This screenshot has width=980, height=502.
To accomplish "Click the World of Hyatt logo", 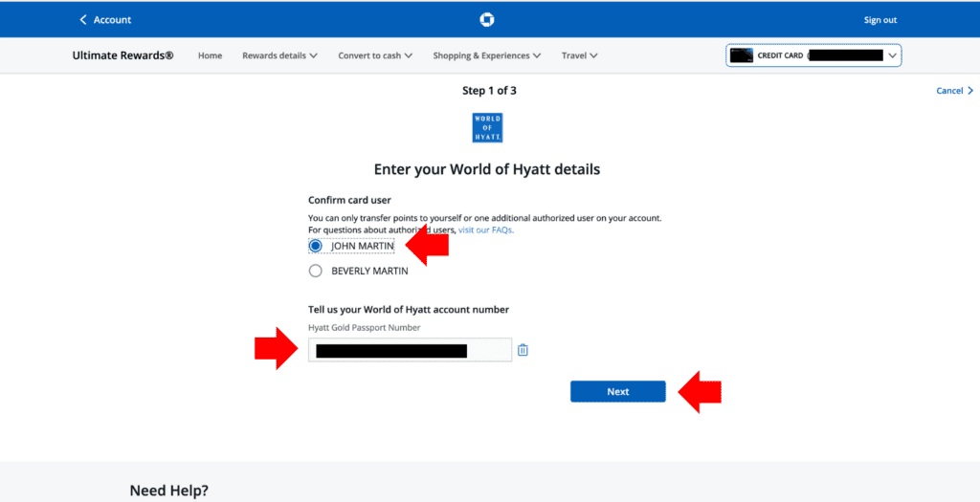I will pyautogui.click(x=487, y=127).
